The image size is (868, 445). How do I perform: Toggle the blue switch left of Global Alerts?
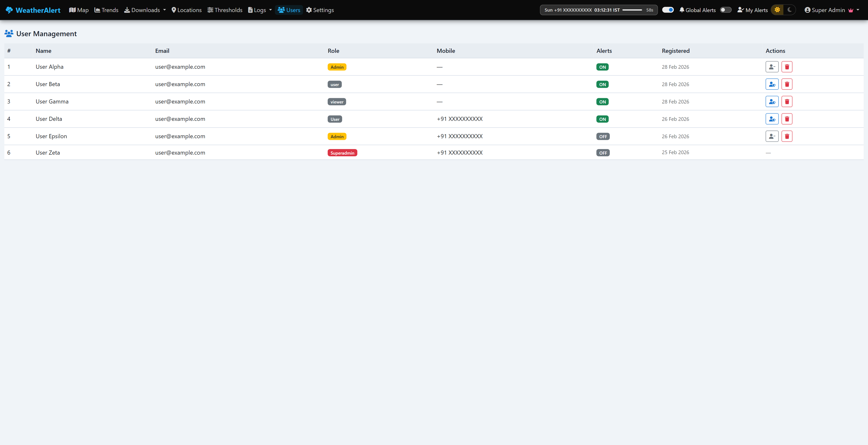[x=668, y=10]
